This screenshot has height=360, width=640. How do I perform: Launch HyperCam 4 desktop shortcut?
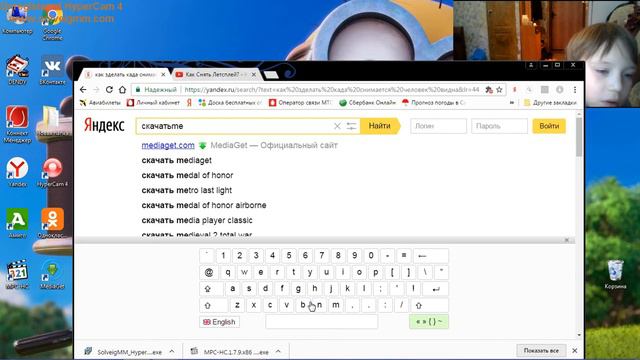point(52,172)
